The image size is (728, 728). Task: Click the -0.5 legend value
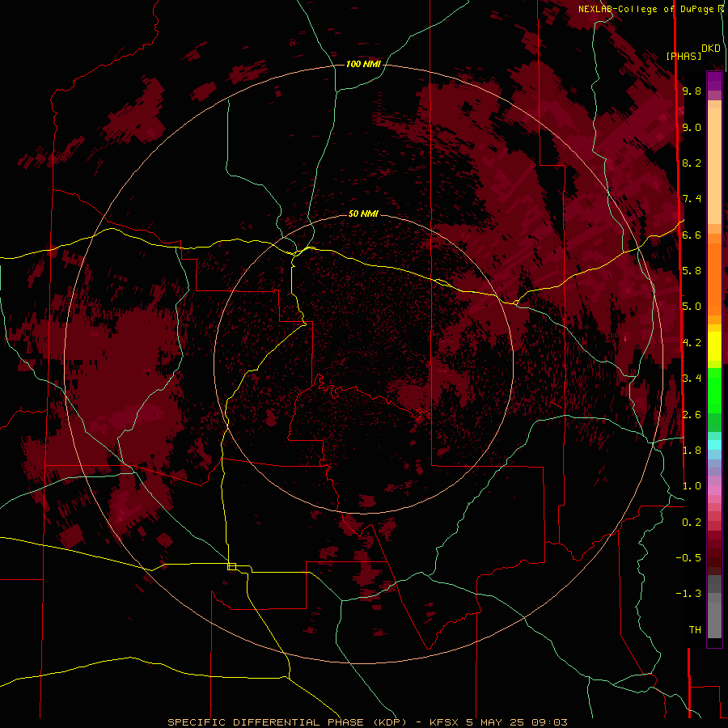[x=688, y=558]
